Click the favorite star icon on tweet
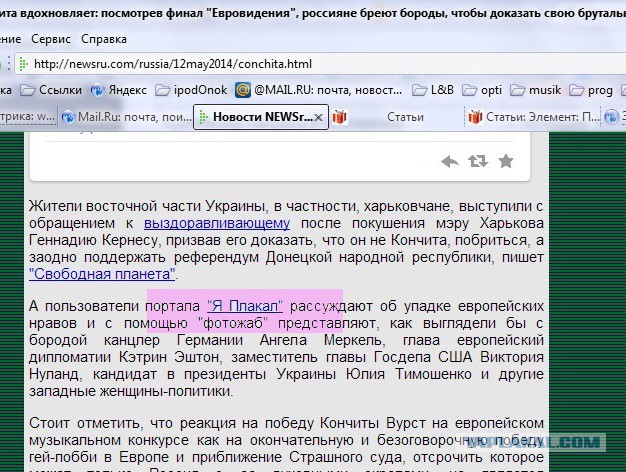 (506, 161)
